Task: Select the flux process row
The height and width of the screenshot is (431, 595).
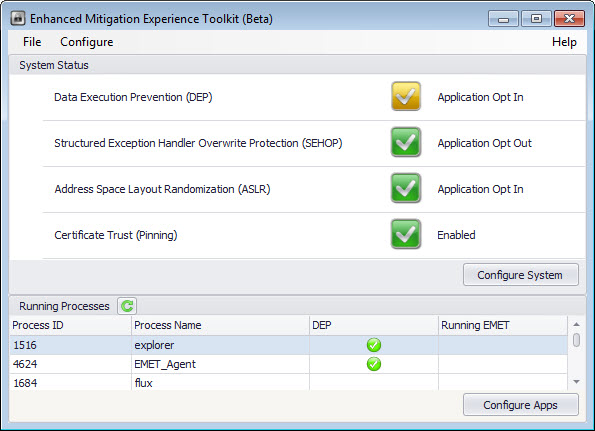Action: 289,383
